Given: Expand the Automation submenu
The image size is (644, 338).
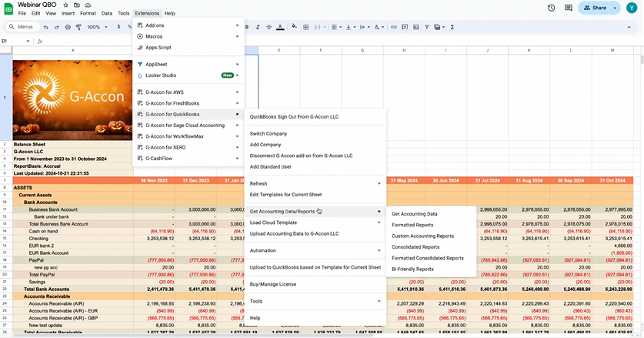Looking at the screenshot, I should [x=315, y=250].
